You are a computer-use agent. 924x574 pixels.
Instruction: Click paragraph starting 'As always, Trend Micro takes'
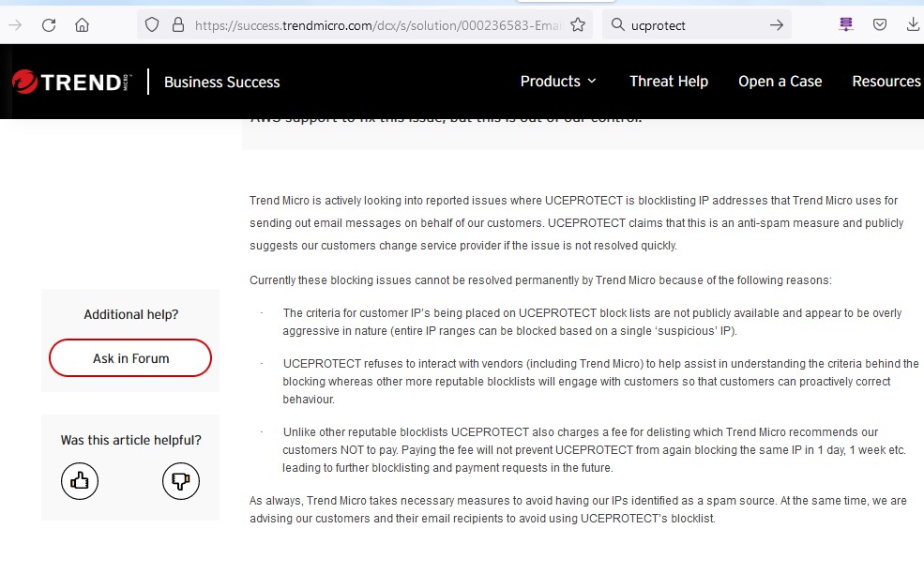pos(578,509)
